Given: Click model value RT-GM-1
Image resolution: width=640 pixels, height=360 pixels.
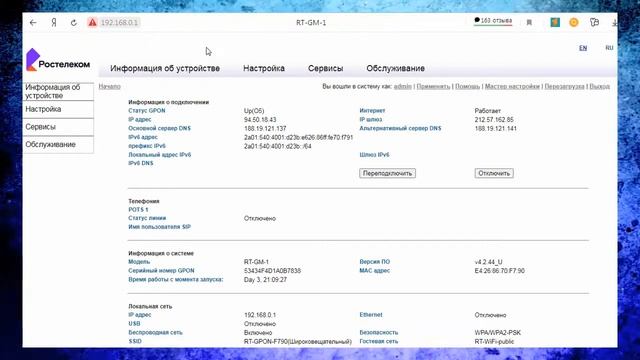Looking at the screenshot, I should point(256,262).
